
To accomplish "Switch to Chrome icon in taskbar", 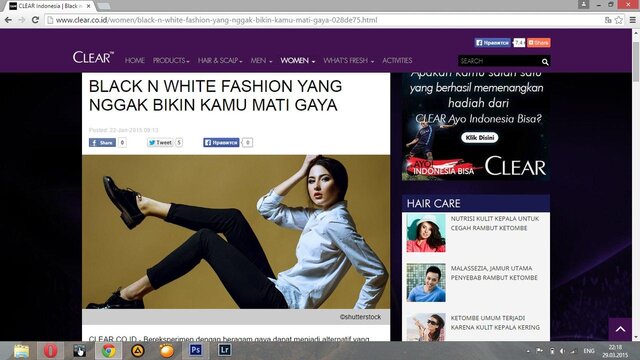I will coord(109,351).
